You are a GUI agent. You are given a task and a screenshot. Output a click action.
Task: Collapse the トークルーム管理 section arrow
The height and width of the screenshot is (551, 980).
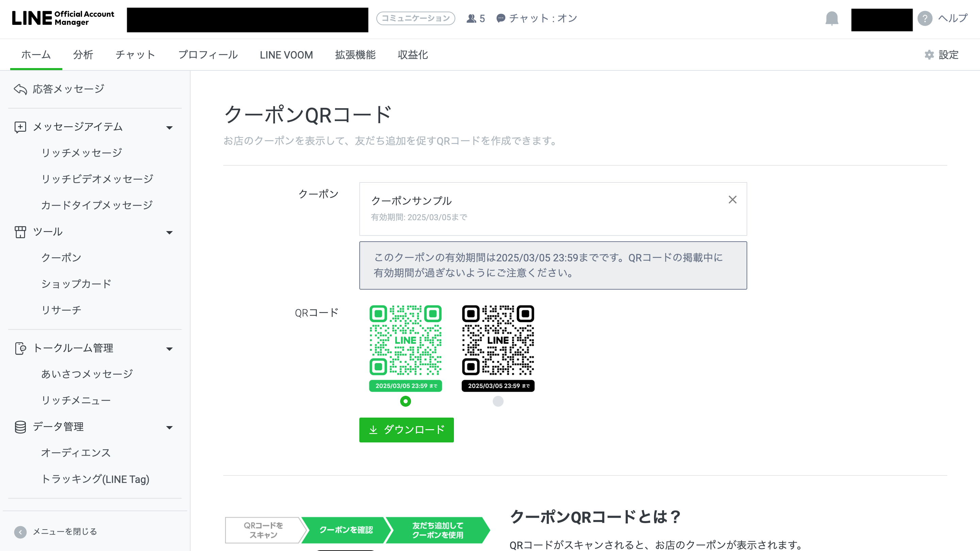click(169, 349)
